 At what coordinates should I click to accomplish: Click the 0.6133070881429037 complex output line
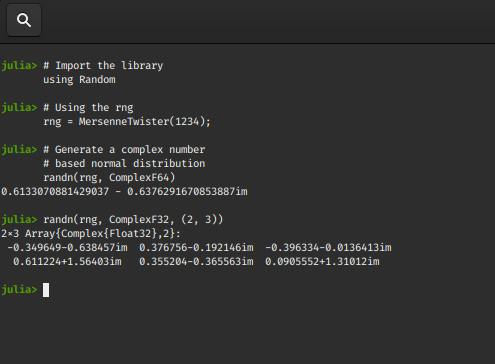click(x=124, y=192)
